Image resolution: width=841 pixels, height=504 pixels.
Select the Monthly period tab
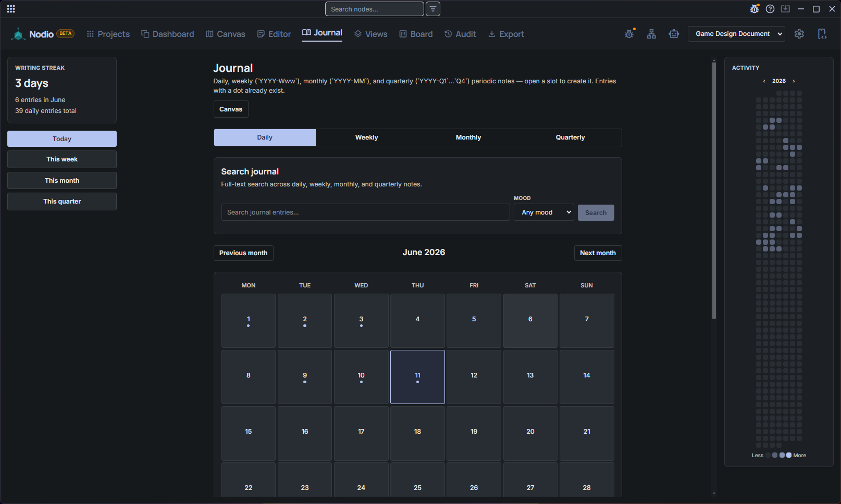tap(468, 137)
